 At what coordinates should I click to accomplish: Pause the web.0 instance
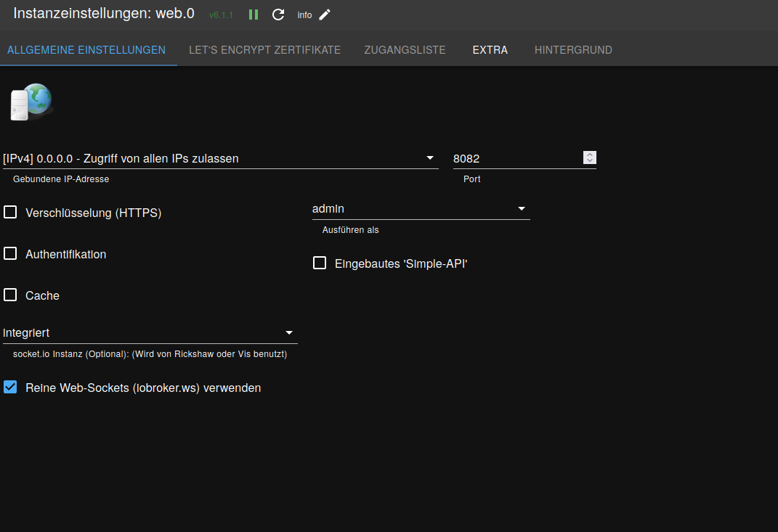[x=253, y=15]
